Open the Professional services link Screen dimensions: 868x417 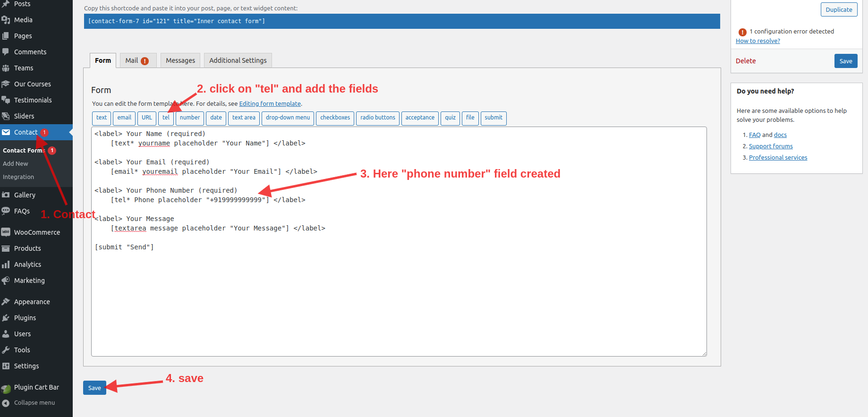[778, 158]
